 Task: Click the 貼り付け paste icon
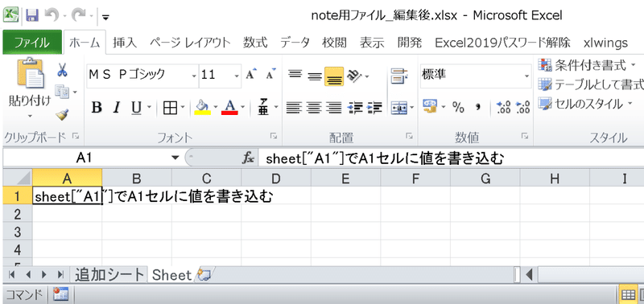31,74
